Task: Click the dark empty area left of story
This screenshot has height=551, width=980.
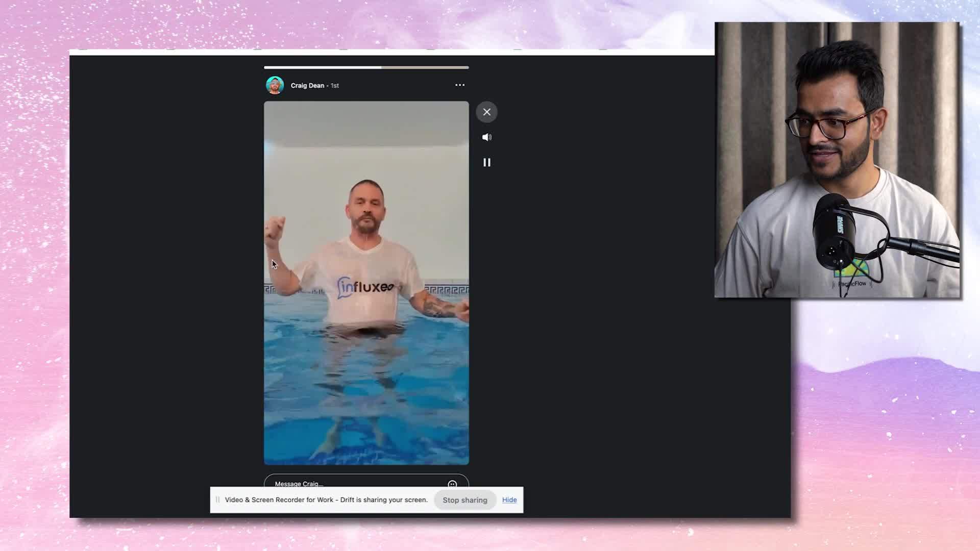Action: 163,281
